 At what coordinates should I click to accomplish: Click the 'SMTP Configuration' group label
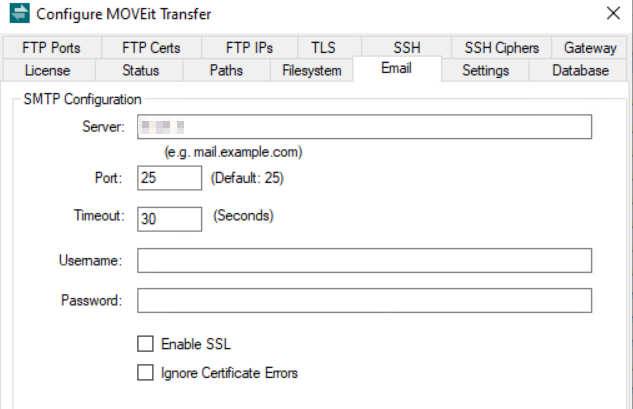(x=82, y=99)
